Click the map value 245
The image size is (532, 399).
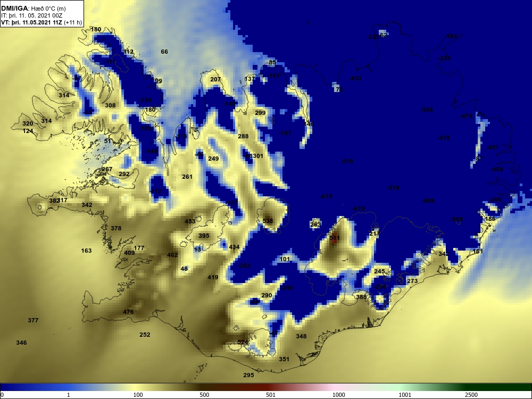[x=380, y=271]
